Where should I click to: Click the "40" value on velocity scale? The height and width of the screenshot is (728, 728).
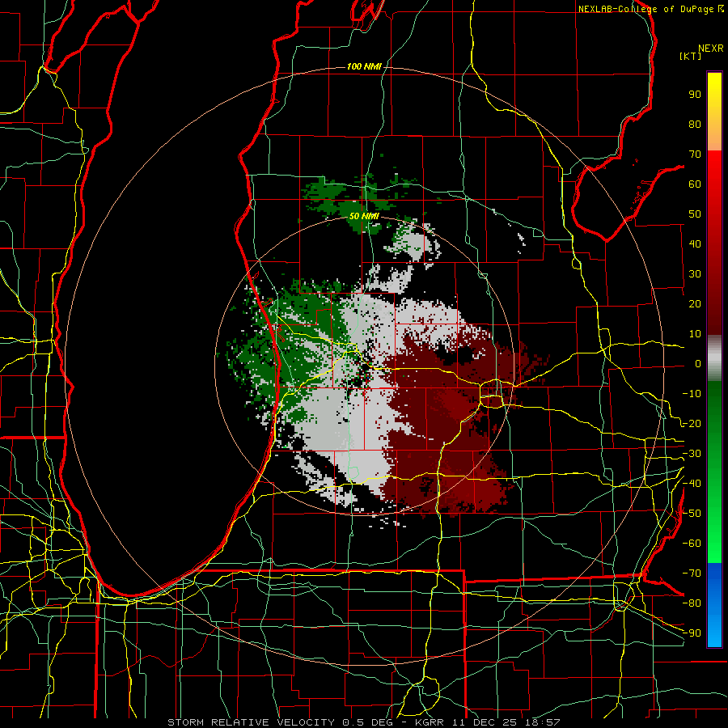point(695,244)
